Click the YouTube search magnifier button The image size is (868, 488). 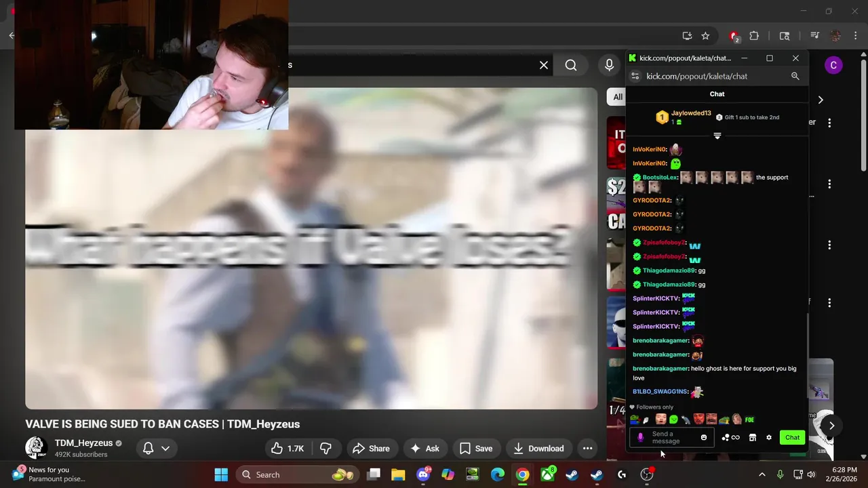571,65
